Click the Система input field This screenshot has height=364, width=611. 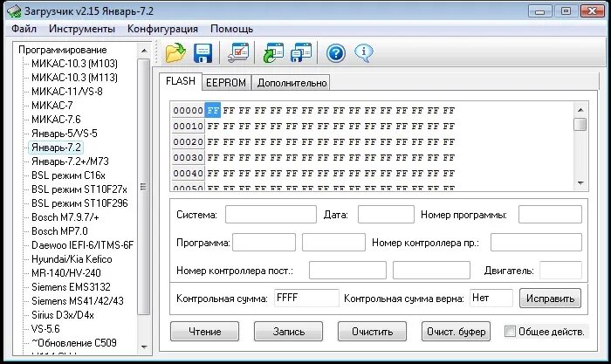coord(271,215)
